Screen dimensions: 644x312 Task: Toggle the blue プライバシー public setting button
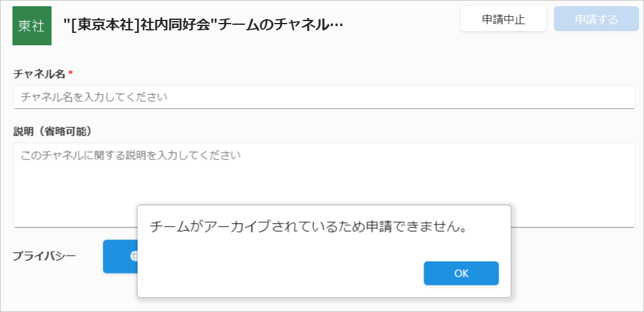[x=120, y=257]
